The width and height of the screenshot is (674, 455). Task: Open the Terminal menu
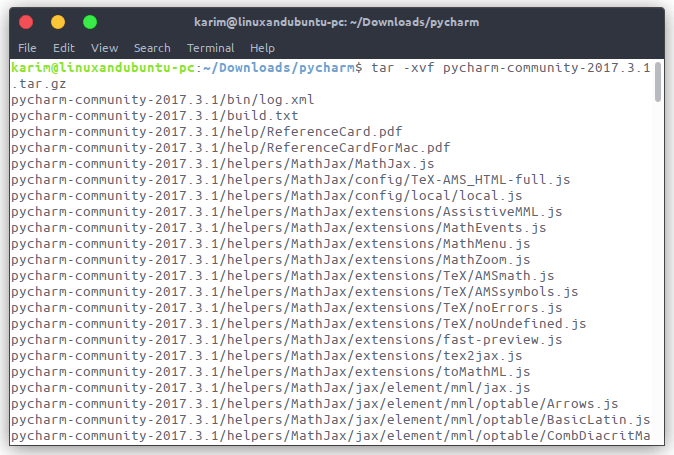(211, 48)
